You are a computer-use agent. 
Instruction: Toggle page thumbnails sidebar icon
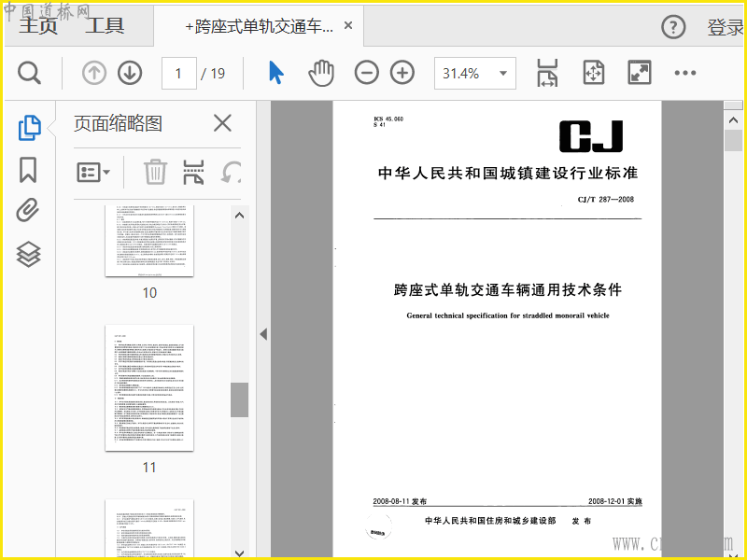pos(30,128)
